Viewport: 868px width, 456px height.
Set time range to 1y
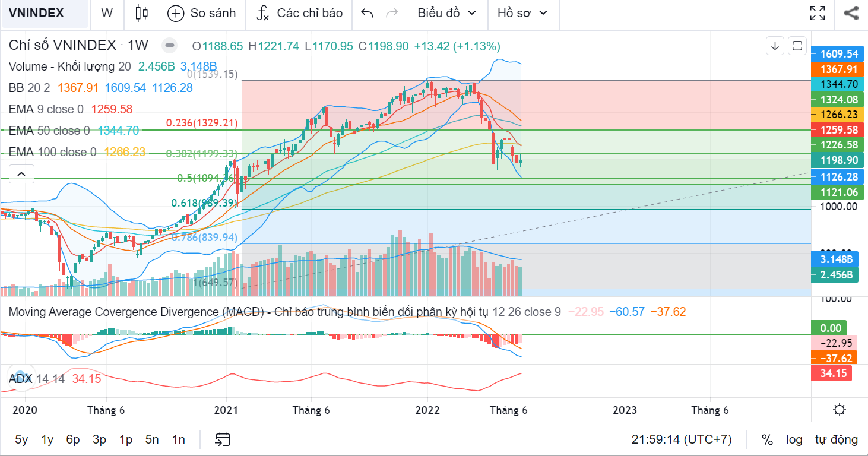pos(47,439)
